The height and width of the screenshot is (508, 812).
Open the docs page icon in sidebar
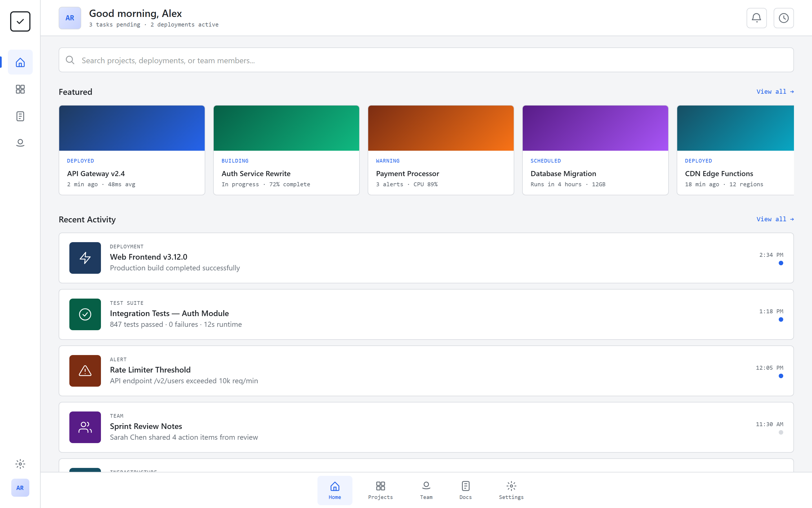[20, 116]
